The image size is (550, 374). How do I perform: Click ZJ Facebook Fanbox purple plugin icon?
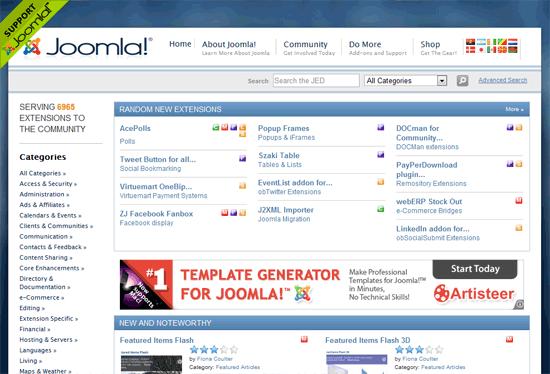click(x=234, y=213)
